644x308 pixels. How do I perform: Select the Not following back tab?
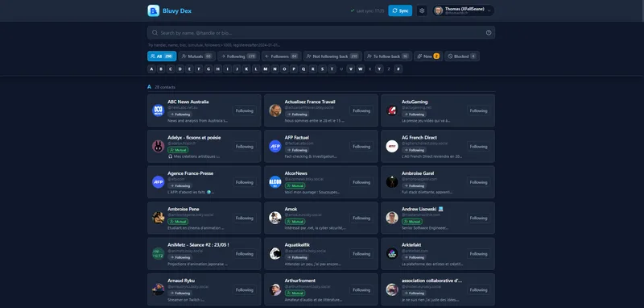[x=332, y=56]
